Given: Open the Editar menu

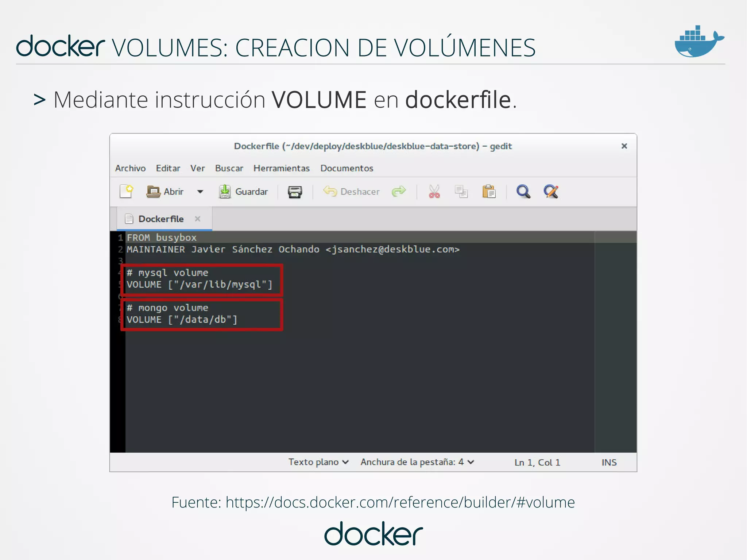Looking at the screenshot, I should [x=168, y=168].
